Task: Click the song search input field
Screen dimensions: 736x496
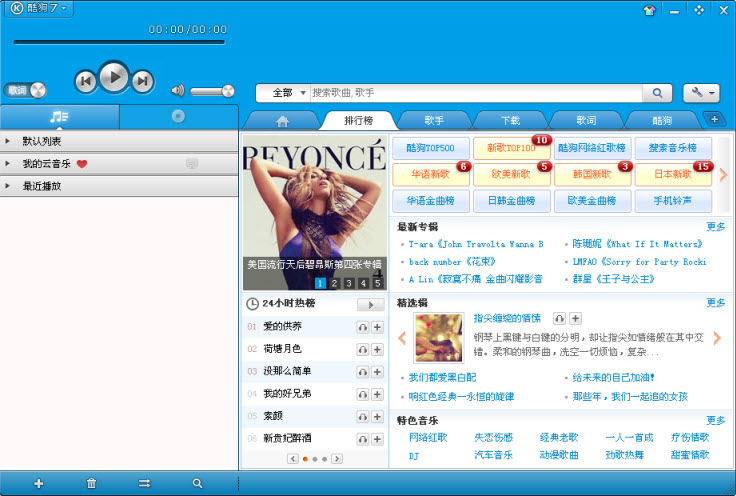Action: click(475, 92)
